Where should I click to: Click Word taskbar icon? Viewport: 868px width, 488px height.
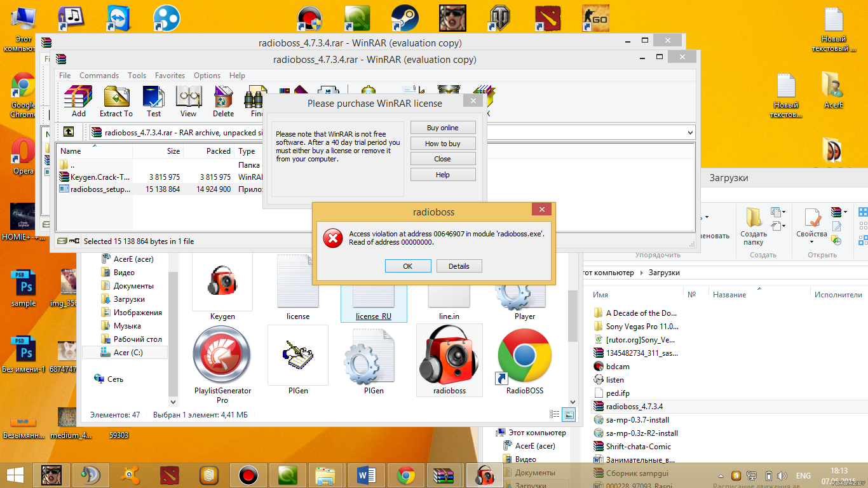click(367, 475)
